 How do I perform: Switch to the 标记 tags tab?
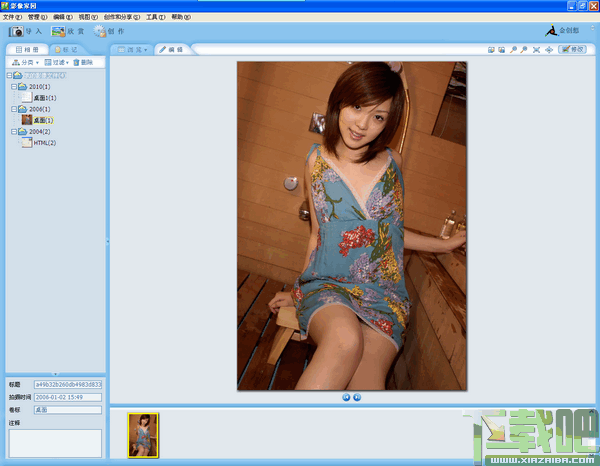click(66, 49)
